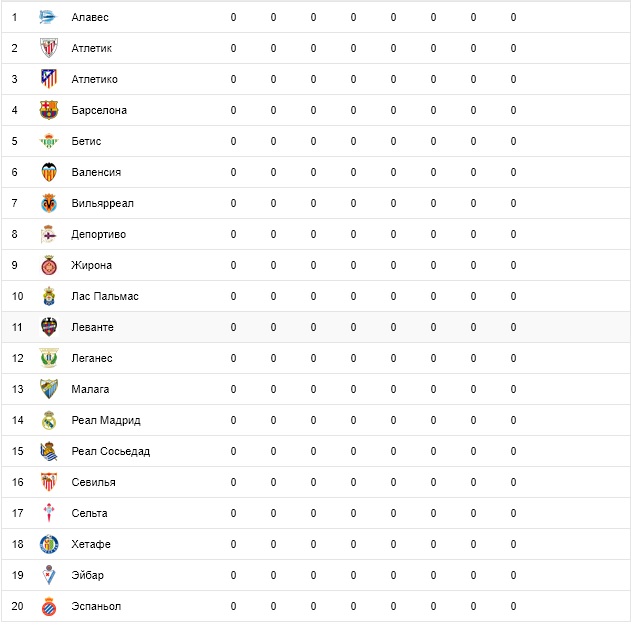Click the Реал Мадрид crest icon

tap(48, 420)
